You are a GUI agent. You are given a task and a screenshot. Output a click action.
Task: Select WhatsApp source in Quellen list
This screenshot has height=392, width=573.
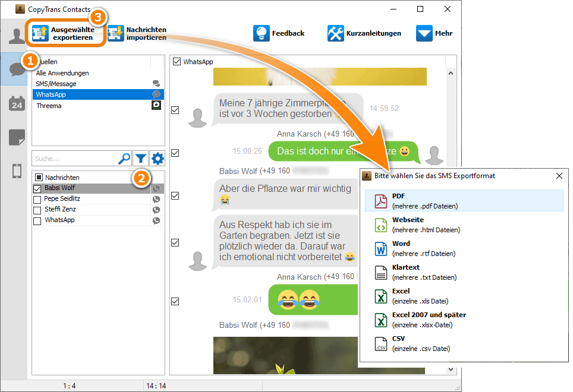pos(98,94)
